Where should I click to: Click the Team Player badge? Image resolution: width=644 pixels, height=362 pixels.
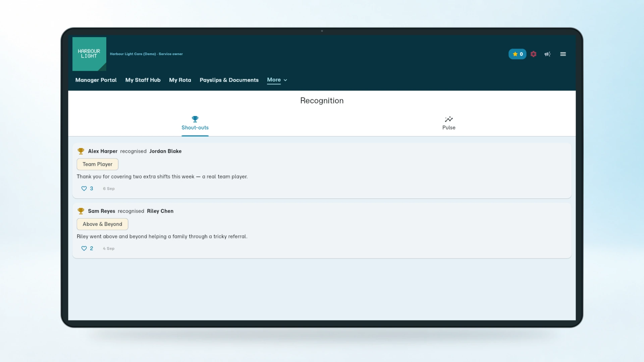coord(98,164)
